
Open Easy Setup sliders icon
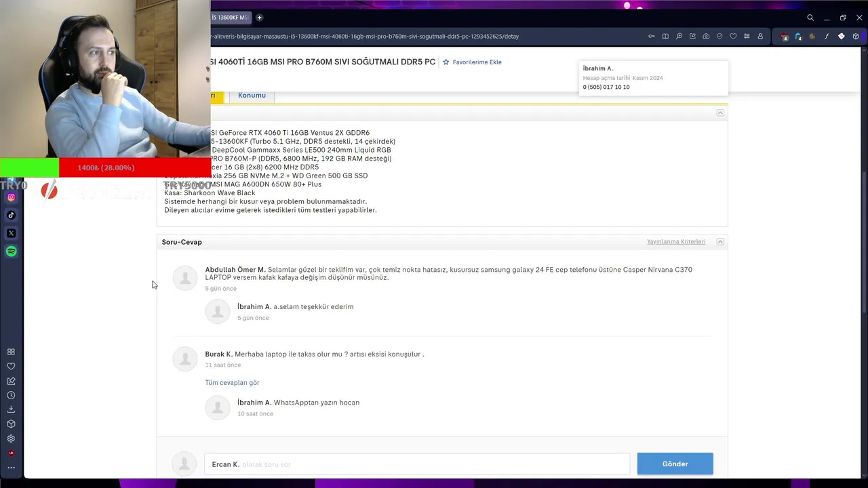click(747, 36)
